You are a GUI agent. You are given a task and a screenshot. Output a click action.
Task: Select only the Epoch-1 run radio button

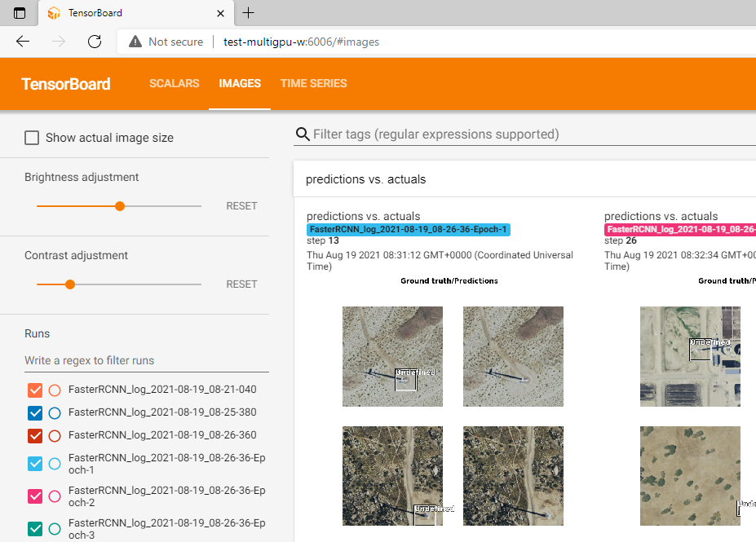click(55, 464)
